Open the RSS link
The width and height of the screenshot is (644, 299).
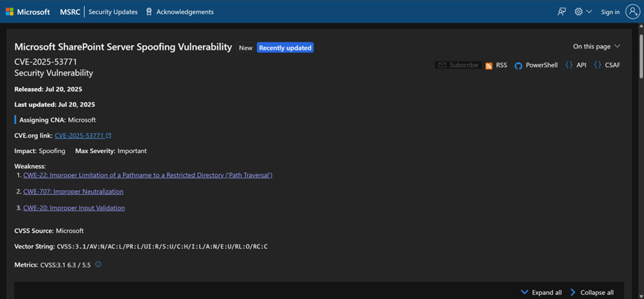[x=502, y=65]
